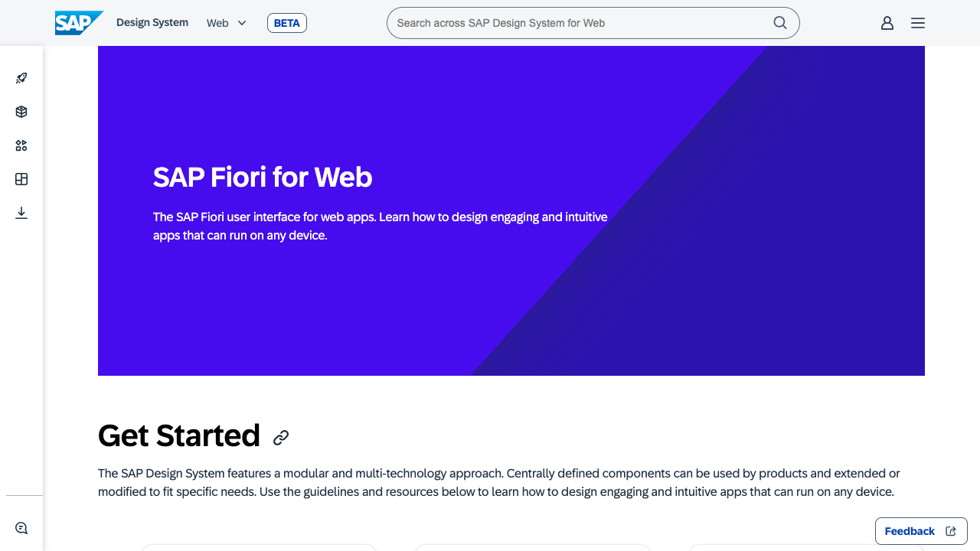980x551 pixels.
Task: Open the grid layout sidebar icon
Action: tap(21, 179)
